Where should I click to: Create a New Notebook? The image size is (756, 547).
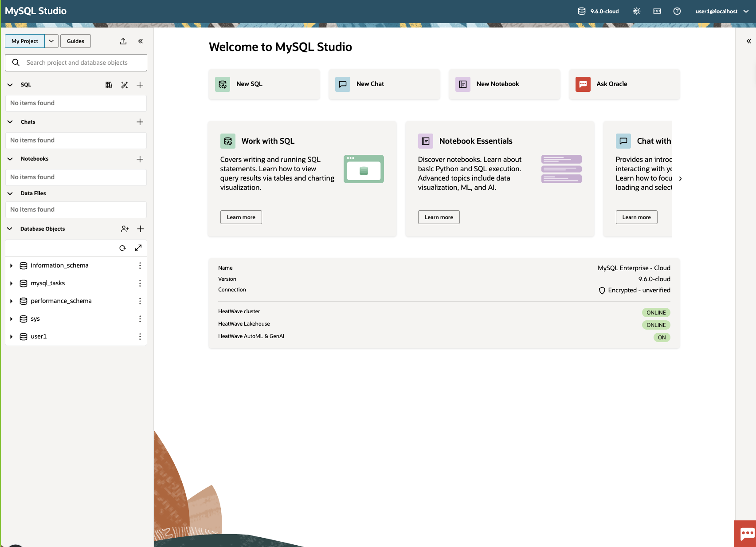coord(505,84)
